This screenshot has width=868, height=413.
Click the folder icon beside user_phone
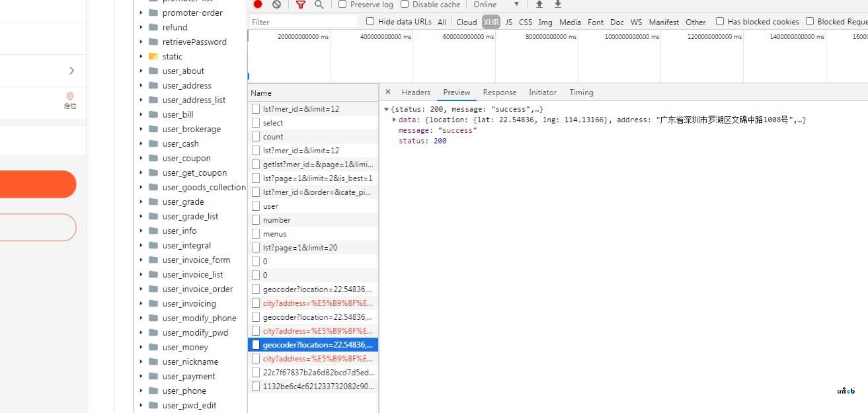(x=153, y=391)
